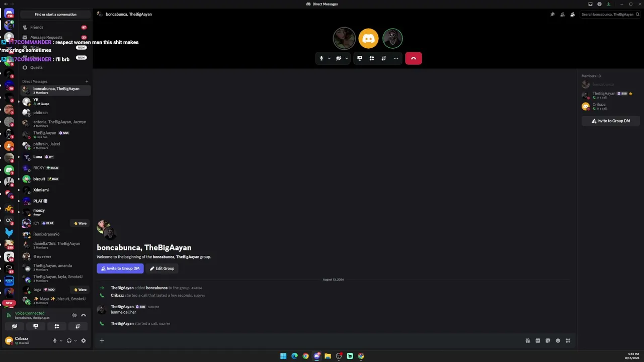Open TheBigAayan, layla, SmokeU group
The image size is (644, 362).
[55, 279]
